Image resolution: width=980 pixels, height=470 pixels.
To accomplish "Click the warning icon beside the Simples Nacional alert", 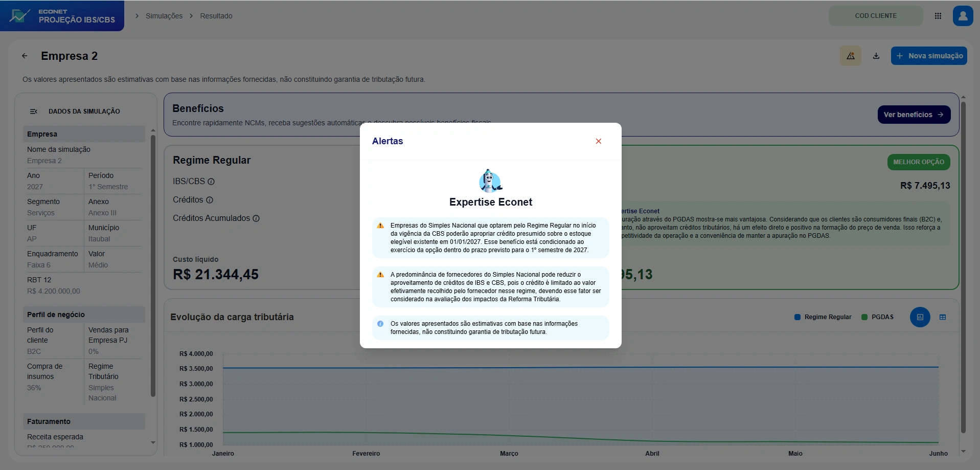I will 380,226.
